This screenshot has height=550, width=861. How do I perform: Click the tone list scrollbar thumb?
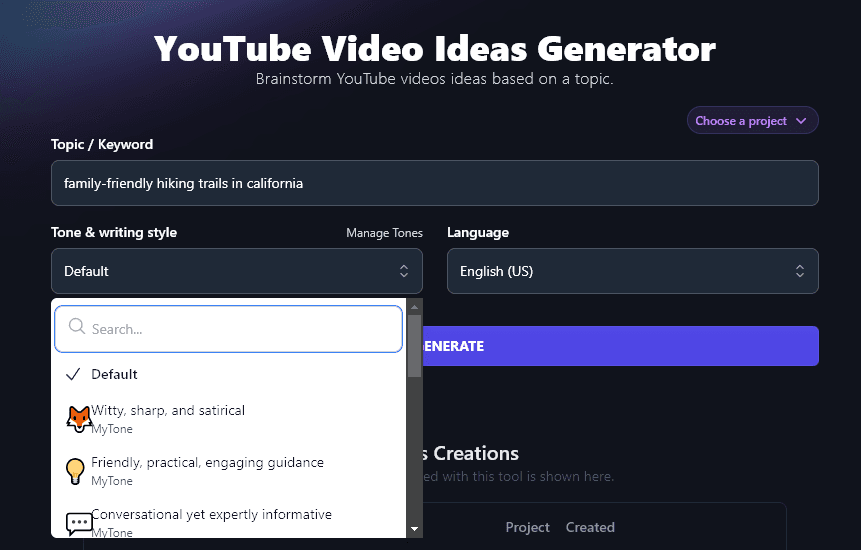(x=415, y=346)
